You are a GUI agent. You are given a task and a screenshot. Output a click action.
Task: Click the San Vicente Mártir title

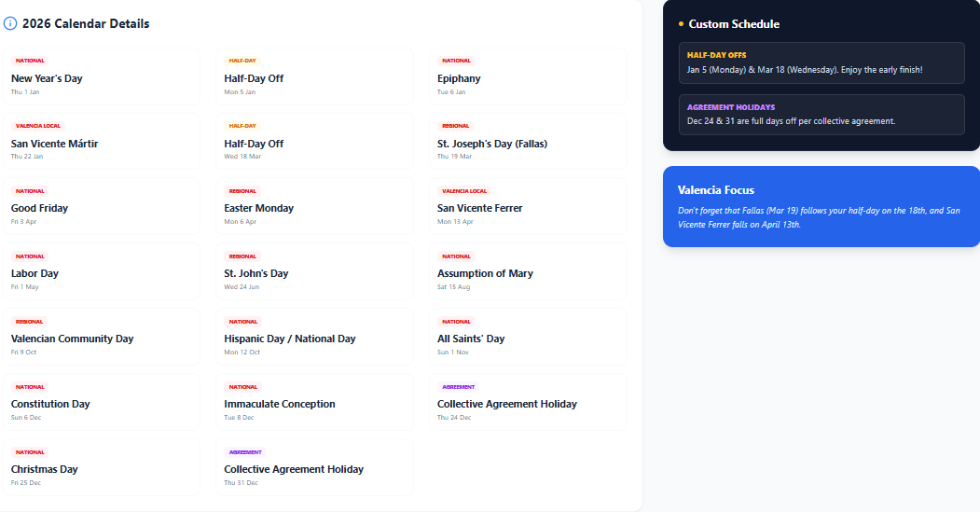[x=54, y=144]
